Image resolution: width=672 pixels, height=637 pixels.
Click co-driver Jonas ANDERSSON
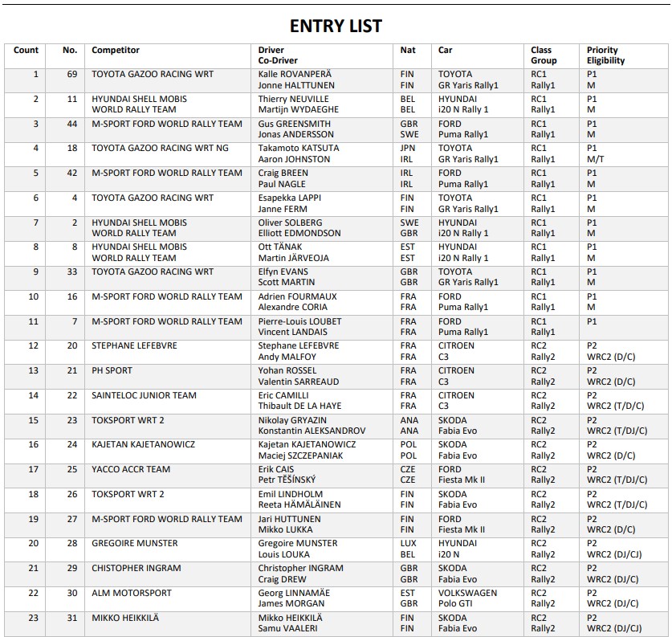click(296, 135)
